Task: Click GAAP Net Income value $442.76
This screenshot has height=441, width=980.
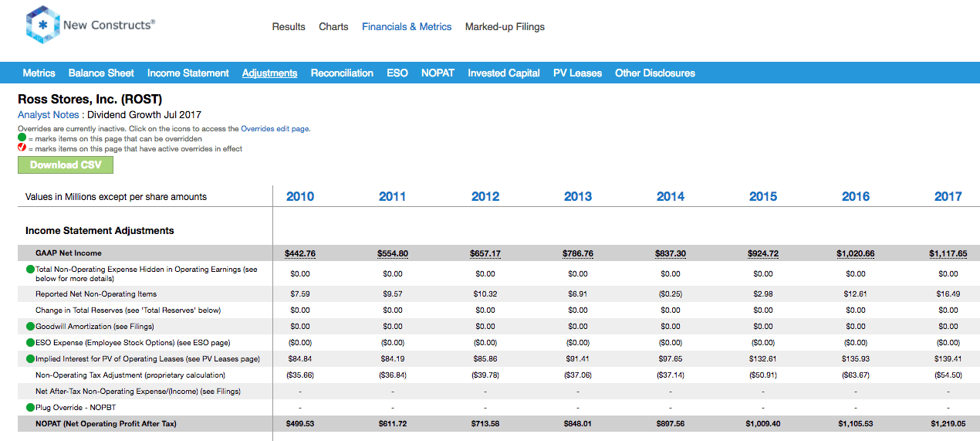Action: [300, 253]
